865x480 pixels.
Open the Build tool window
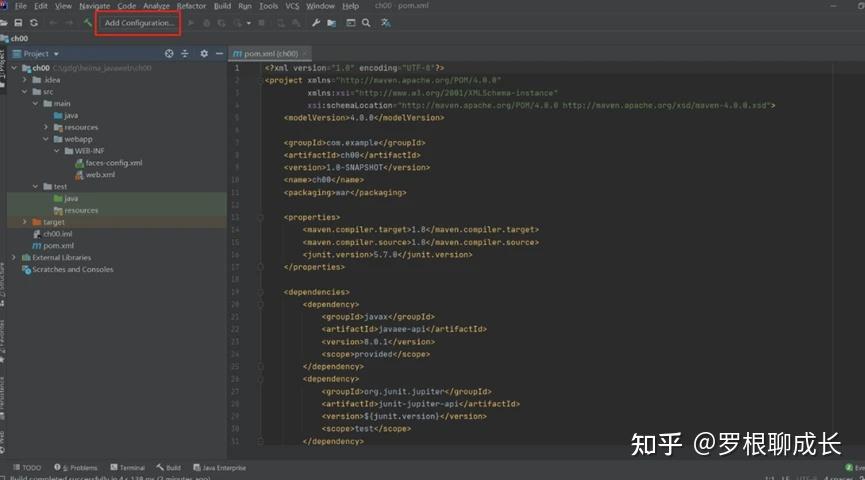(168, 467)
